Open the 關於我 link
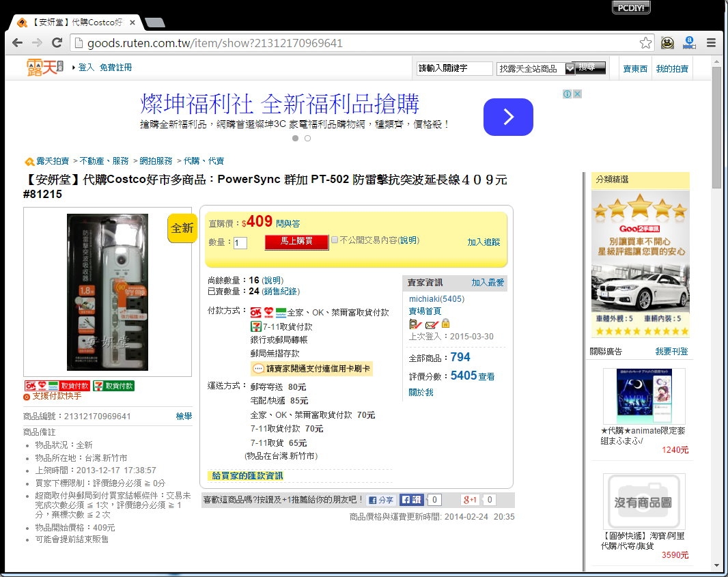This screenshot has width=728, height=577. pyautogui.click(x=421, y=393)
